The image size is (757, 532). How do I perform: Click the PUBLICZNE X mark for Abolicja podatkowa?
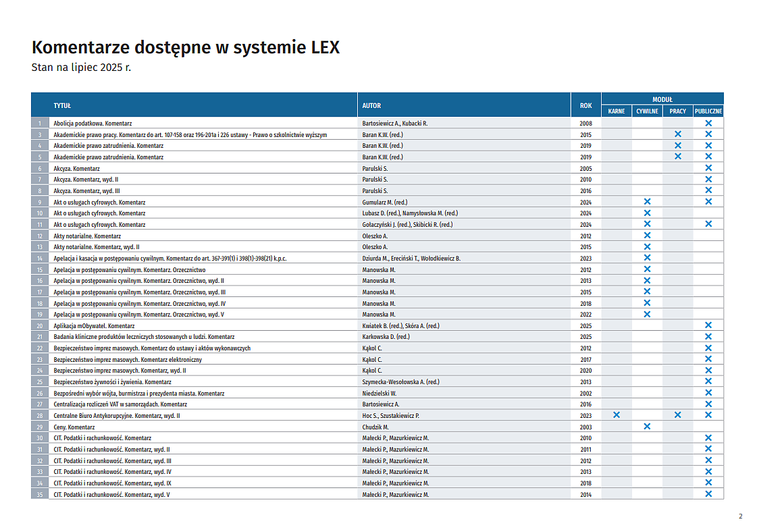tap(708, 123)
